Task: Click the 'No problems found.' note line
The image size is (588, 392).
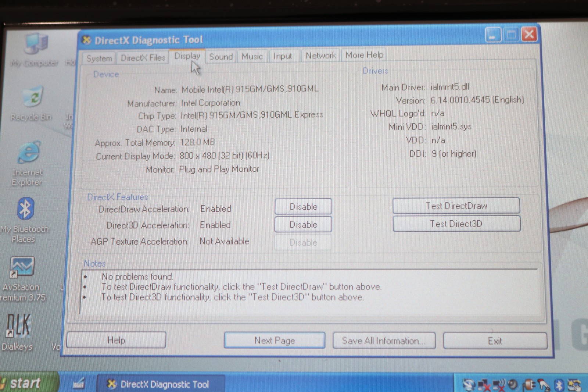Action: (137, 277)
